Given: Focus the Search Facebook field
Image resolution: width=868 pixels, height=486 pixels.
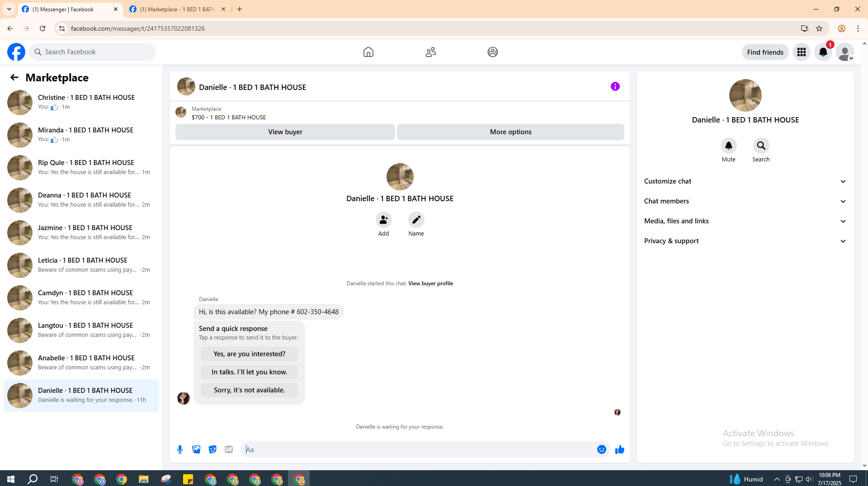Looking at the screenshot, I should click(92, 52).
